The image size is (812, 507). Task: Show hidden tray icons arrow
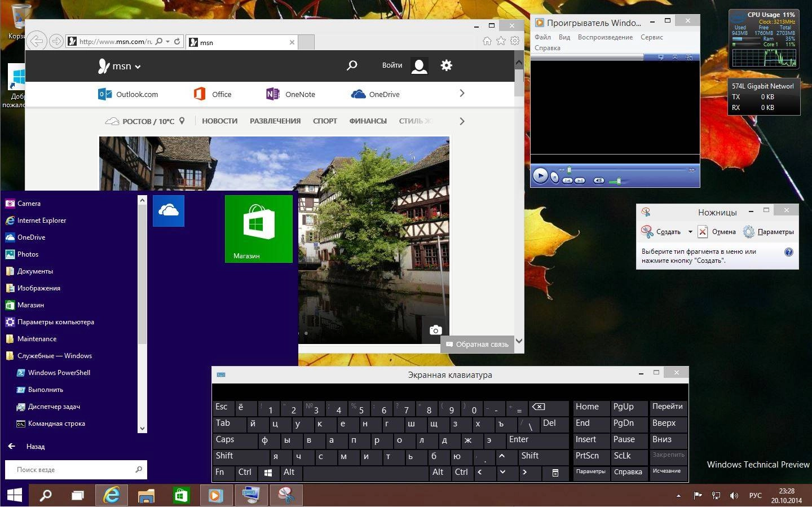coord(678,496)
